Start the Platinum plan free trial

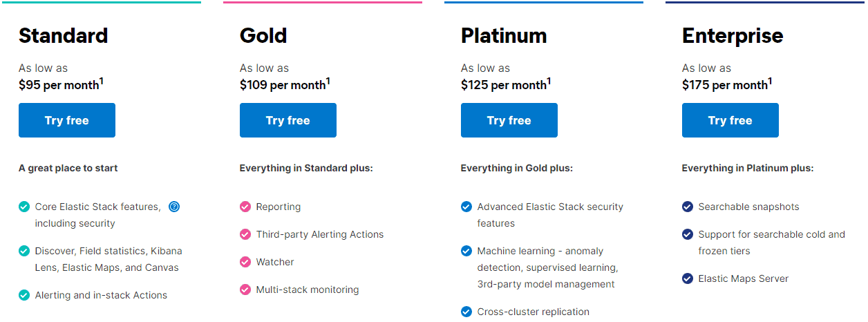[509, 120]
